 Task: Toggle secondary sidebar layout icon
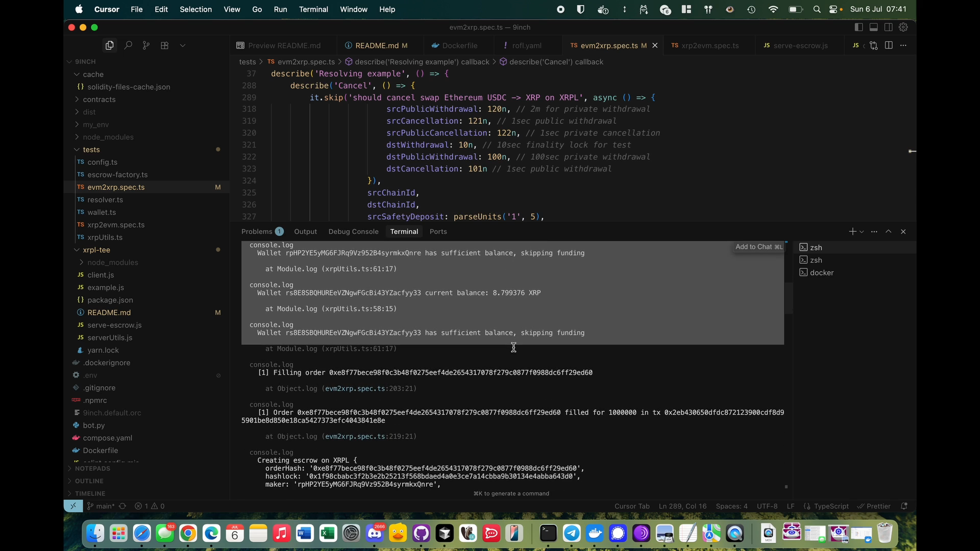tap(889, 27)
